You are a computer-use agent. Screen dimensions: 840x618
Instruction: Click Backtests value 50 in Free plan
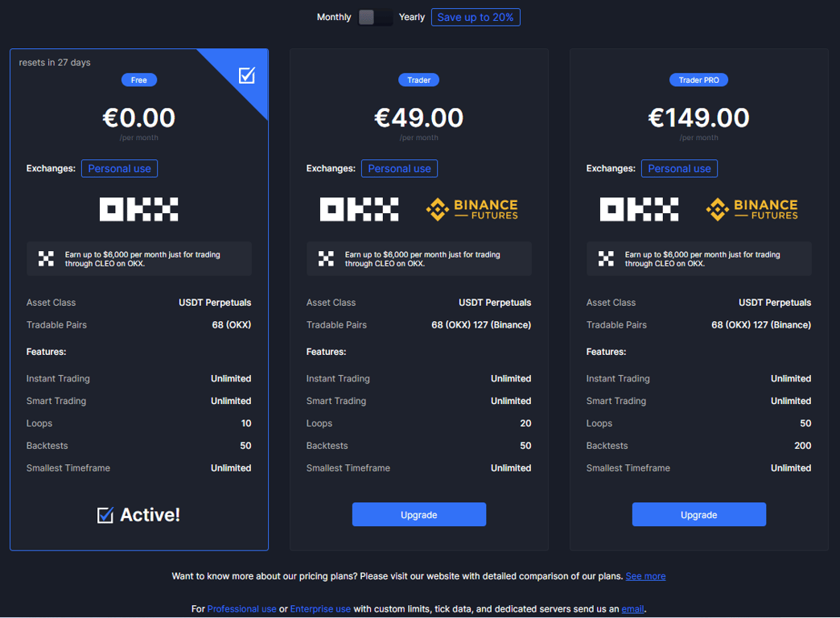(x=245, y=446)
